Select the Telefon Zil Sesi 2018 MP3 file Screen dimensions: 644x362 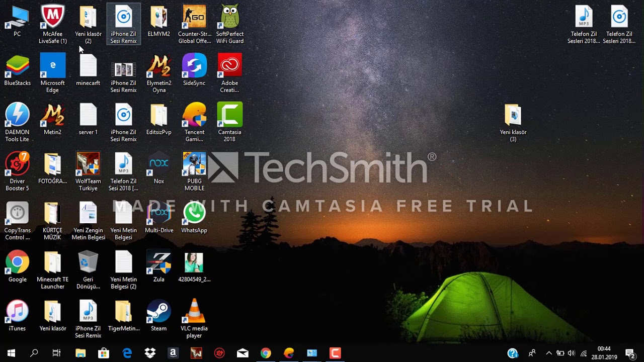123,171
